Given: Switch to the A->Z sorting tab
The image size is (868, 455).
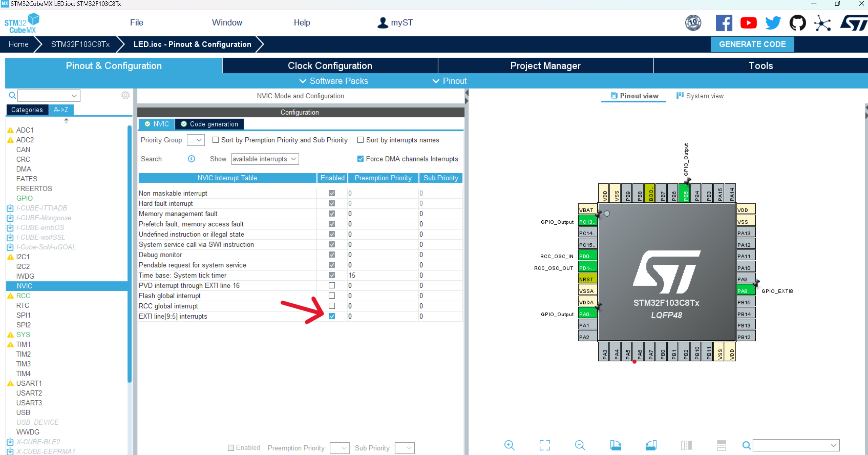Looking at the screenshot, I should [61, 110].
